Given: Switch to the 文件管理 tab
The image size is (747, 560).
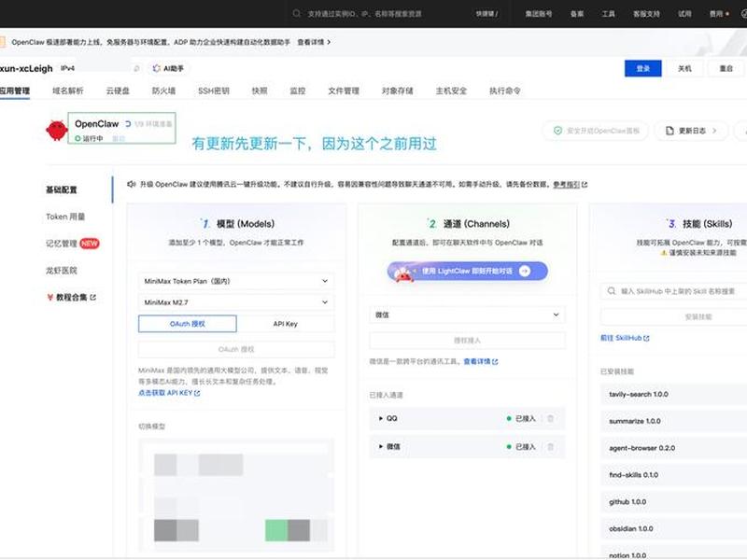Looking at the screenshot, I should 344,91.
